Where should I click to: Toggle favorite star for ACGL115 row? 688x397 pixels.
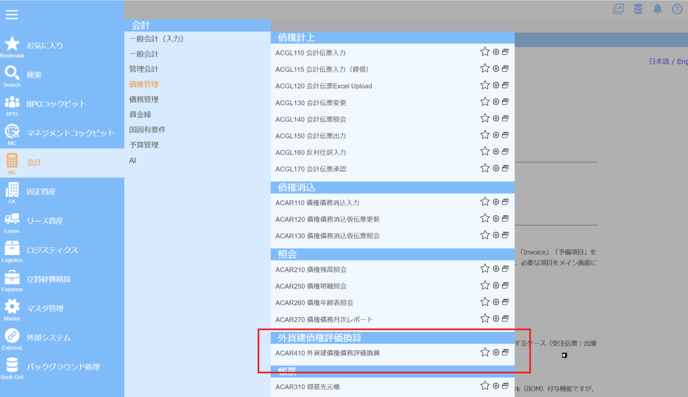[x=485, y=68]
